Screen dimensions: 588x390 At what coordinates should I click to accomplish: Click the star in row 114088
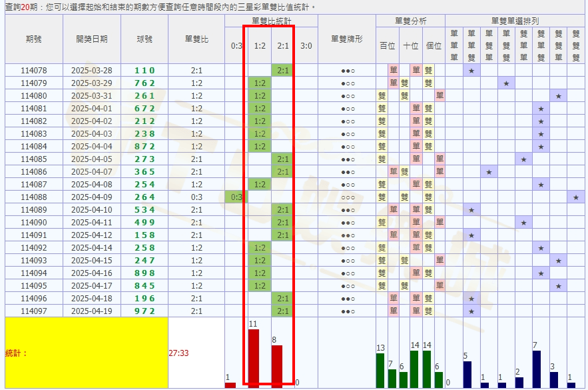(x=576, y=197)
